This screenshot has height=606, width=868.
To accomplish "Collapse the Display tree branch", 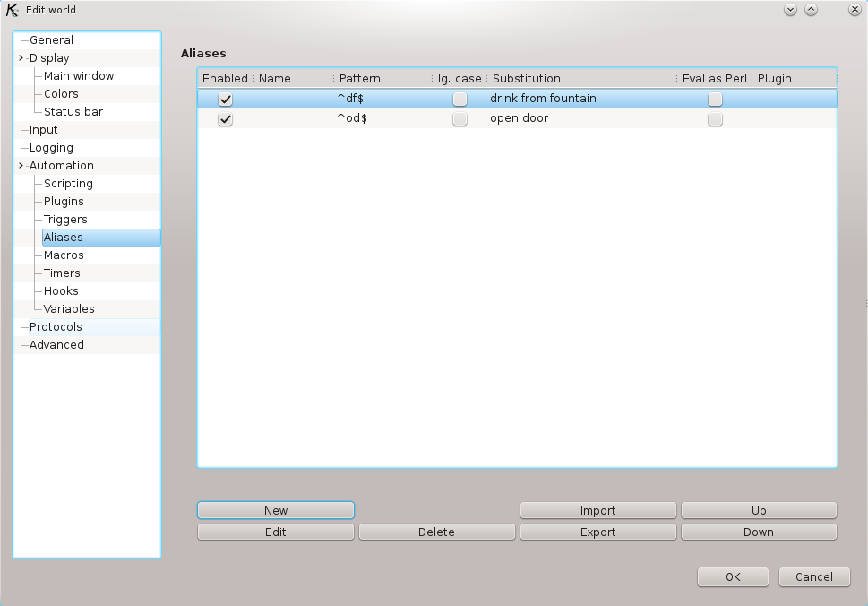I will point(20,57).
